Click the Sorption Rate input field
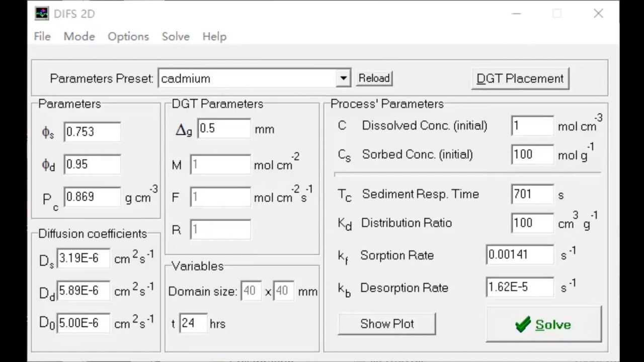This screenshot has height=362, width=644. pyautogui.click(x=519, y=255)
